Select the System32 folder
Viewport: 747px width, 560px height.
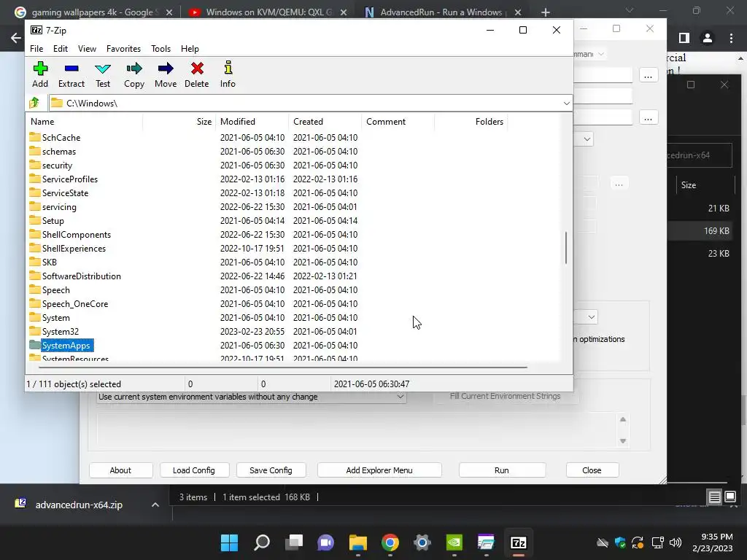point(61,332)
